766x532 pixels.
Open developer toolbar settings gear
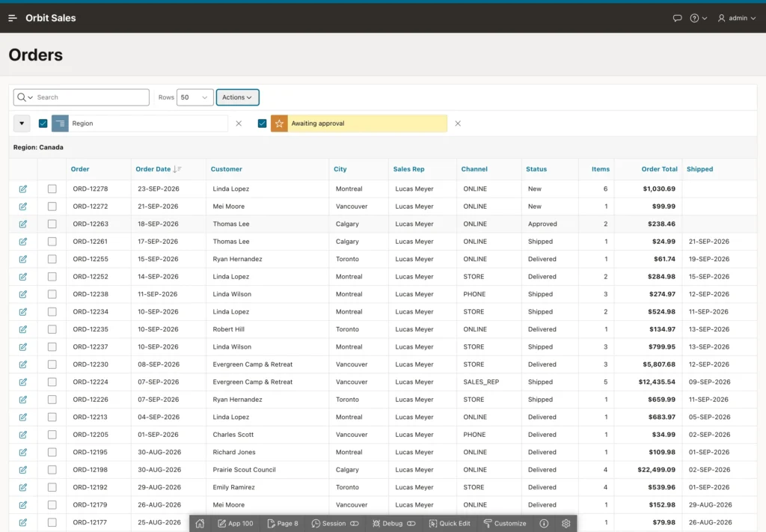[x=566, y=523]
